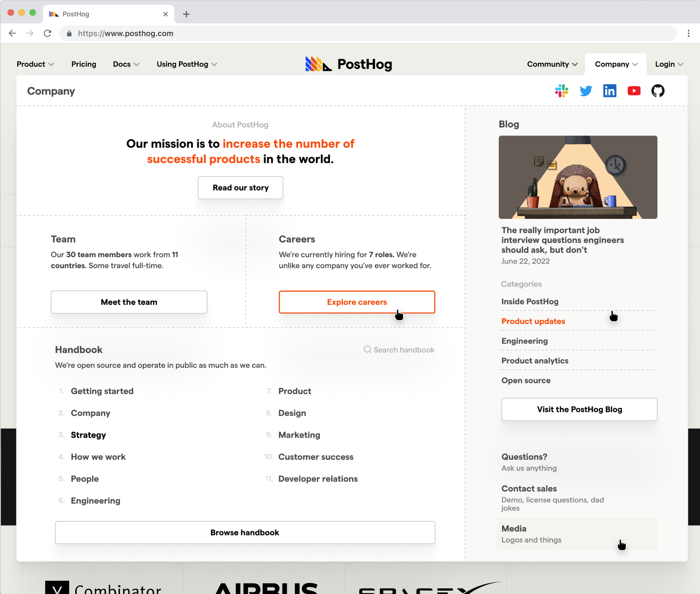The width and height of the screenshot is (700, 594).
Task: Click the browser back arrow
Action: (x=13, y=33)
